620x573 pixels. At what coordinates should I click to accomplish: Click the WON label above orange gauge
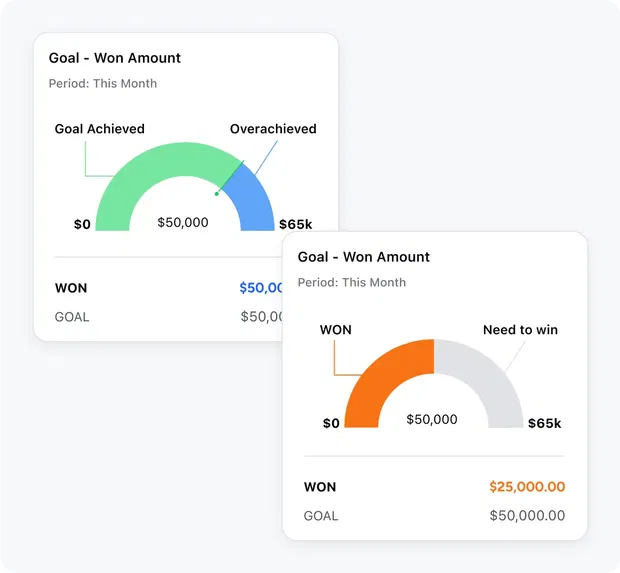pyautogui.click(x=336, y=330)
